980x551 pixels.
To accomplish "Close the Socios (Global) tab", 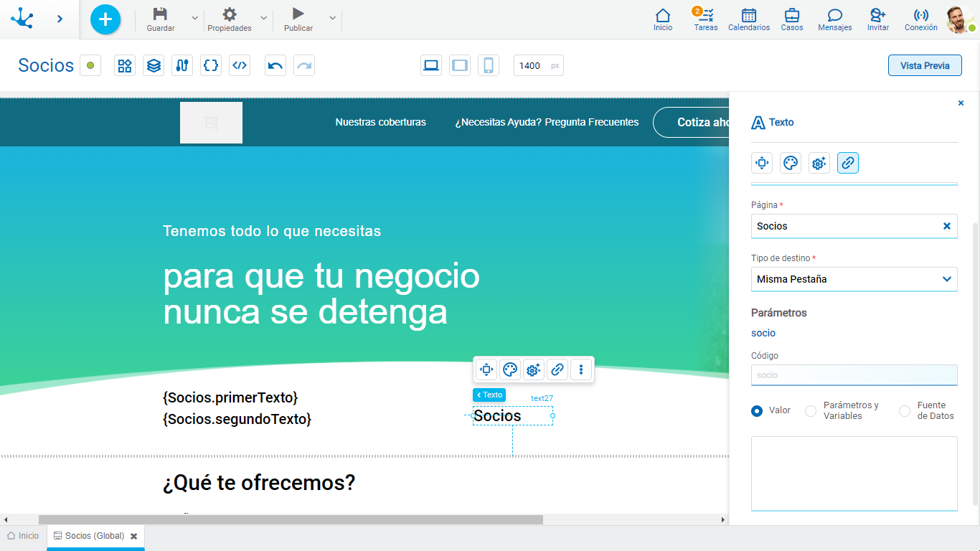I will tap(133, 536).
